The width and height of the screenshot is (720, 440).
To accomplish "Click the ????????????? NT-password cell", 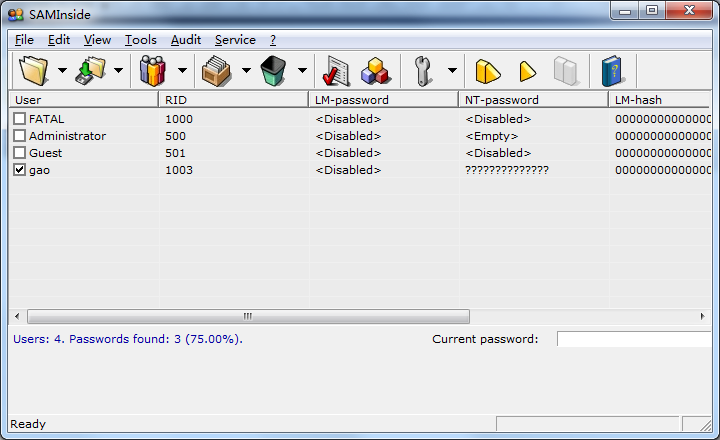I will [507, 170].
